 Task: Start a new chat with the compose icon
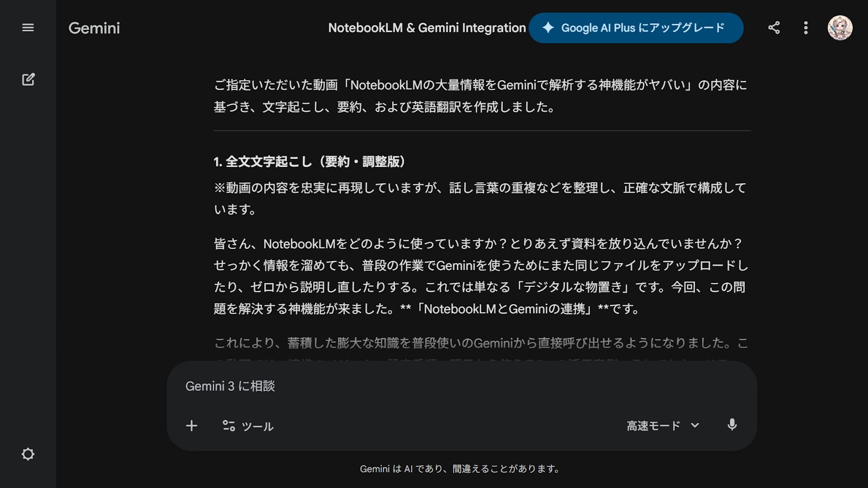[x=28, y=79]
